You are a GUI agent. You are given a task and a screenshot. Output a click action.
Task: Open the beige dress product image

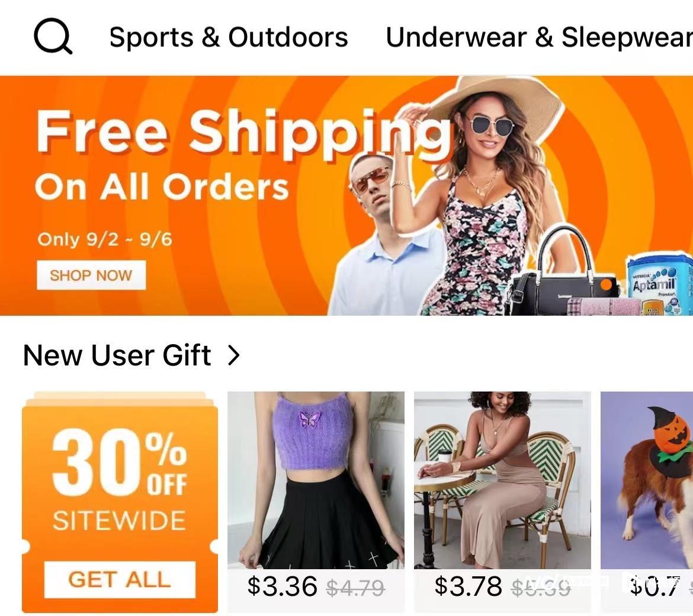coord(502,480)
